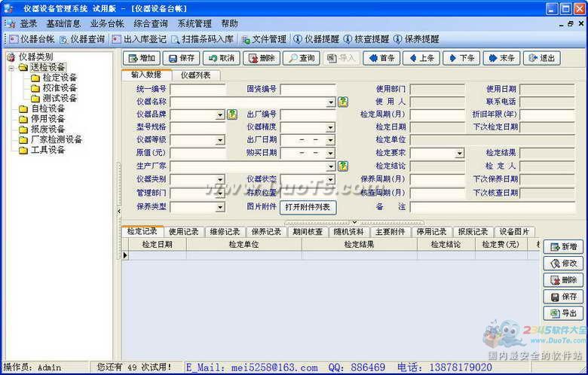Screen dimensions: 588x375
Task: Switch to the 期间核查 tab
Action: [308, 232]
